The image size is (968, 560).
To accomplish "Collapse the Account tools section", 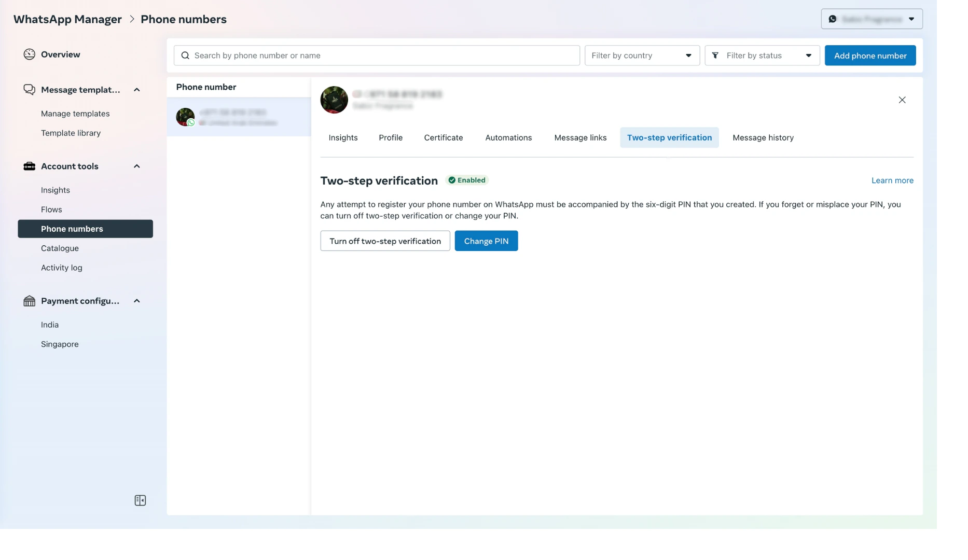I will 137,166.
